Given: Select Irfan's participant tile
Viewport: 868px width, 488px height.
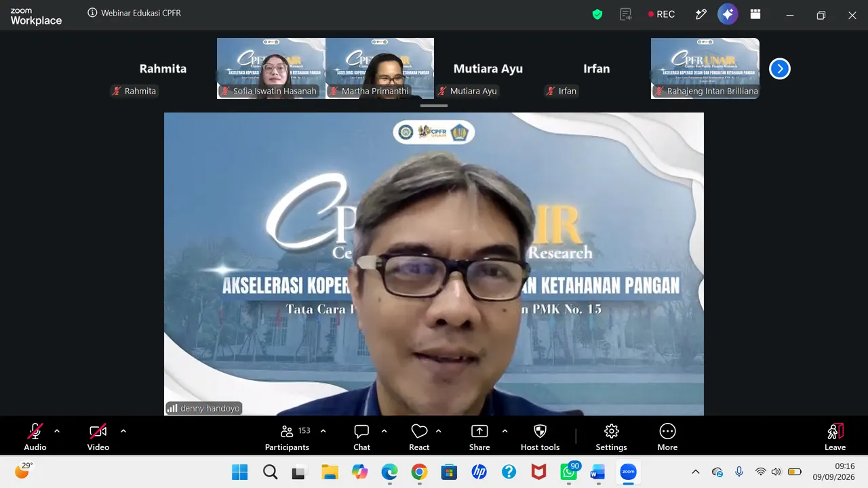Looking at the screenshot, I should click(597, 68).
